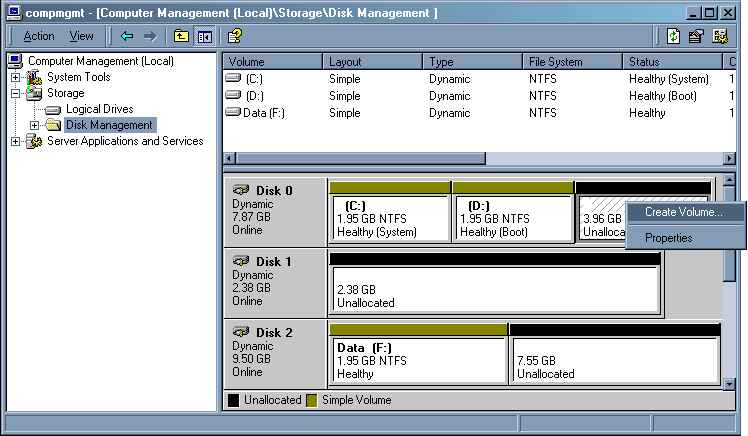The image size is (748, 436).
Task: Click 'Healthy (System)' status cell in volume list
Action: [669, 79]
